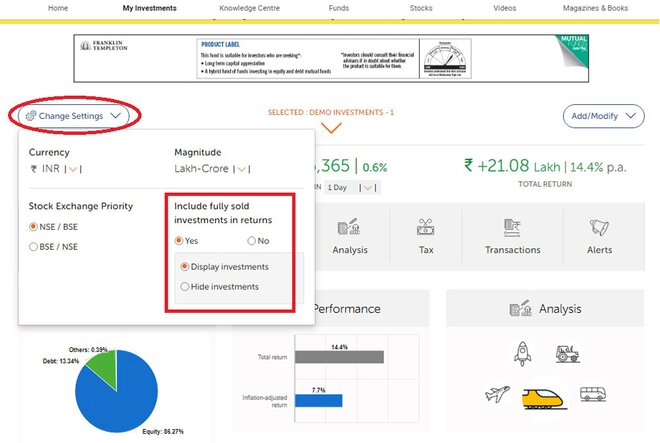Open the Alerts bell icon
The height and width of the screenshot is (443, 660).
click(x=600, y=229)
